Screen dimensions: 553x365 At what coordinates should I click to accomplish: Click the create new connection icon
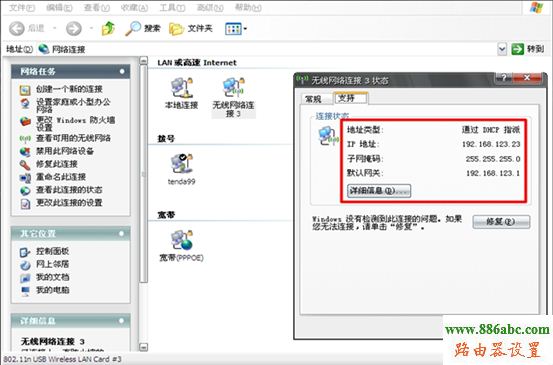[x=25, y=90]
